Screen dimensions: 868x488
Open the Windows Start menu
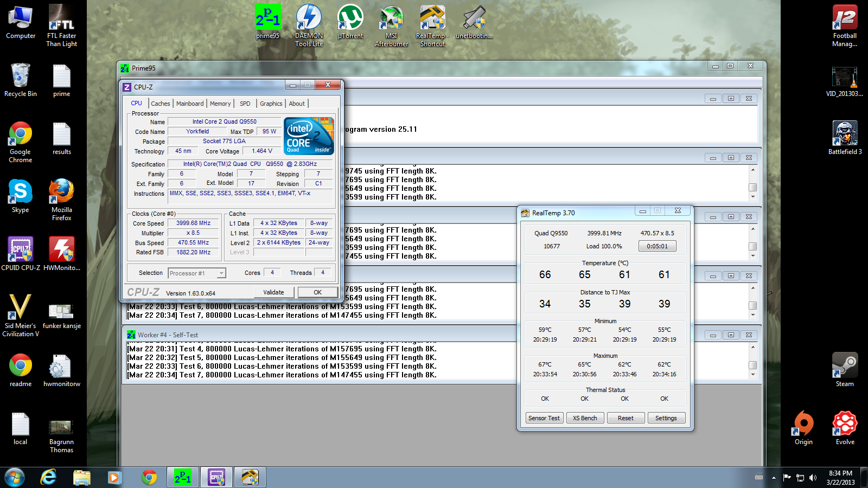(x=15, y=477)
